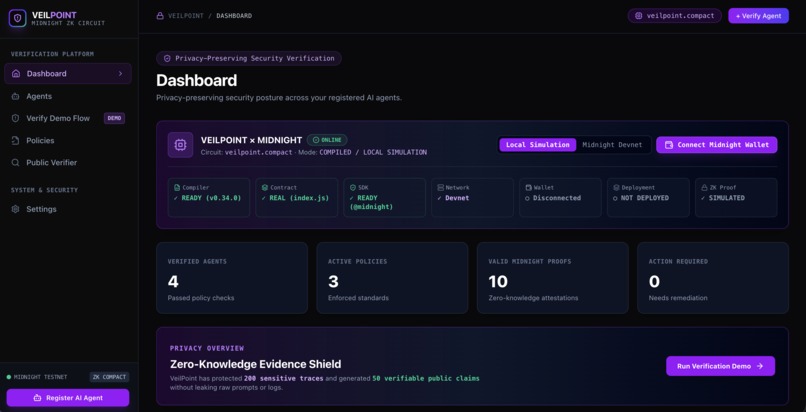The width and height of the screenshot is (806, 412).
Task: Click the veilpoint.compact pill button
Action: (674, 16)
